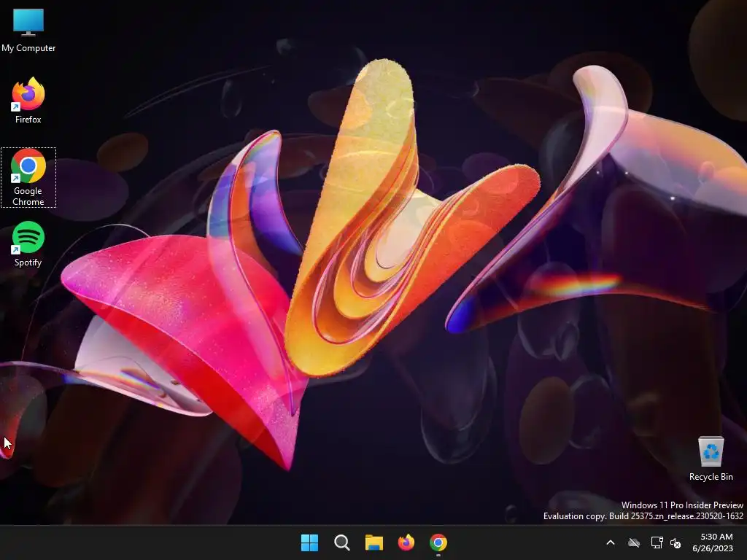
Task: Click the OneDrive cloud tray icon
Action: coord(634,542)
